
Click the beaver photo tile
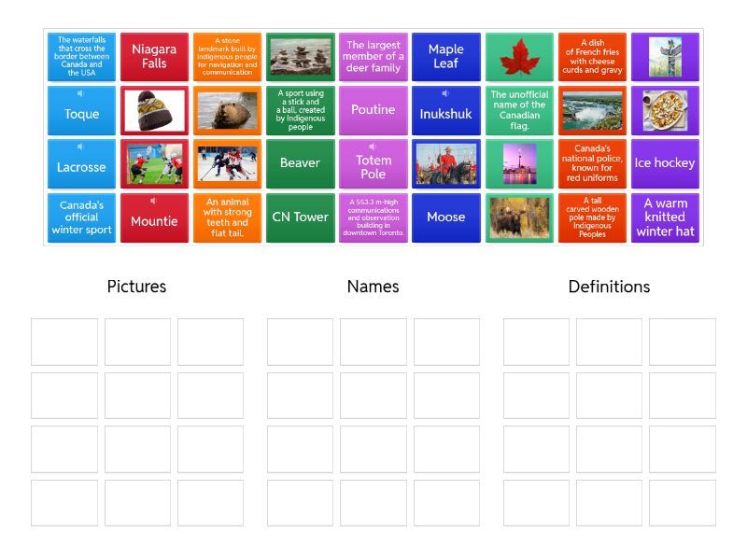[x=227, y=111]
